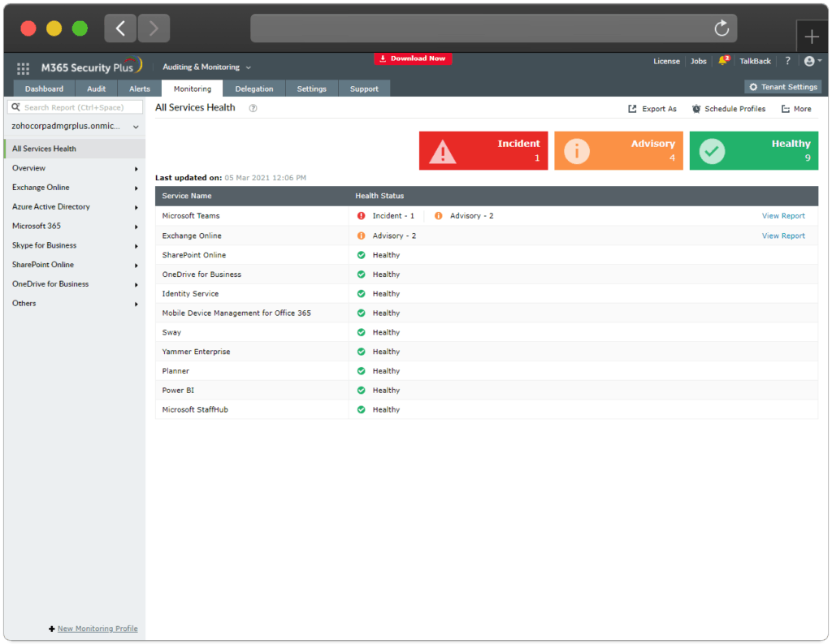Click the notification bell icon
Viewport: 832px width, 644px height.
tap(723, 60)
